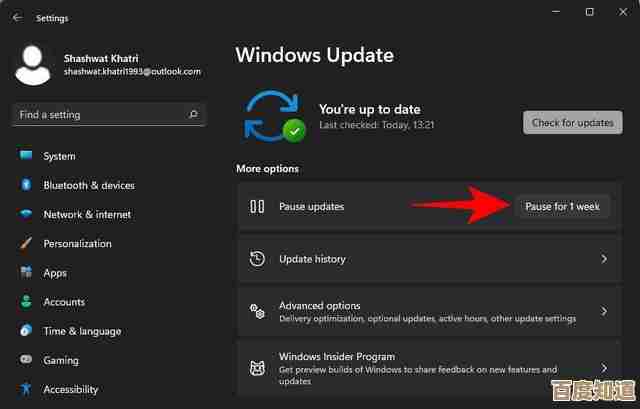The image size is (640, 409).
Task: Open Advanced options via its chevron
Action: pyautogui.click(x=604, y=311)
